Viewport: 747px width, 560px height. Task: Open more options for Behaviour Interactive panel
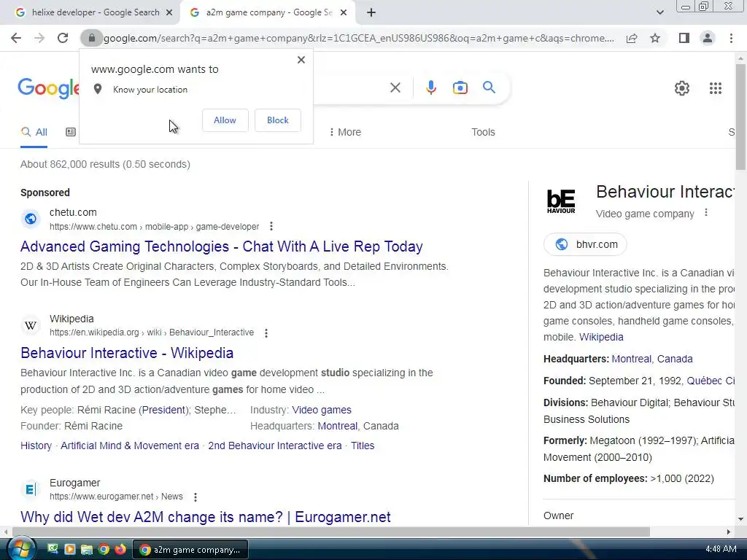point(706,213)
